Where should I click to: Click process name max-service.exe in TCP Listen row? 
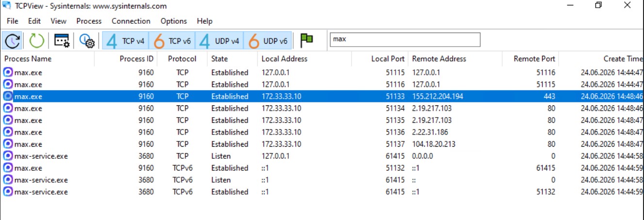(x=41, y=156)
